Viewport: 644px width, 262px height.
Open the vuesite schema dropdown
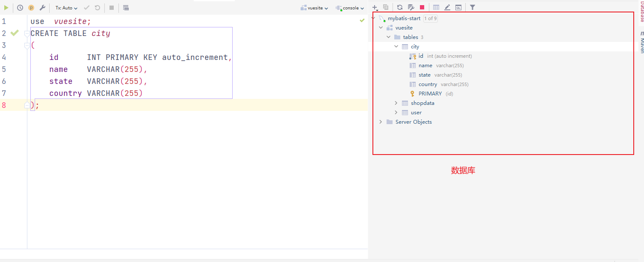314,8
